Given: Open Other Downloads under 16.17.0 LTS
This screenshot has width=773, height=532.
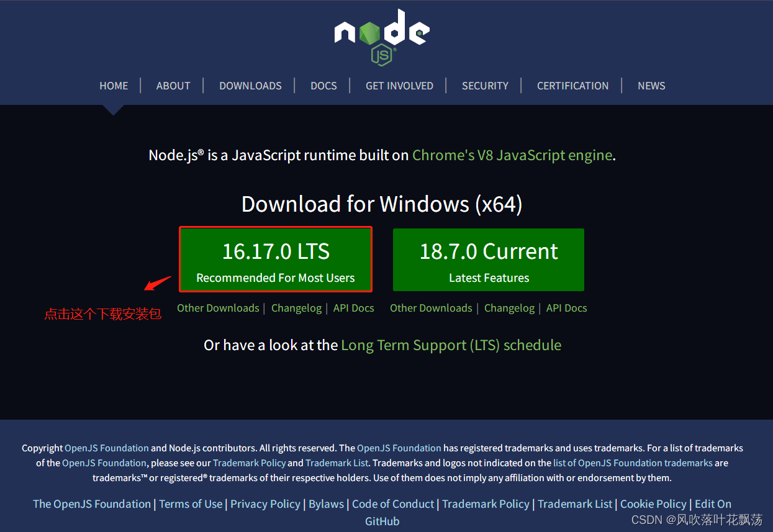Looking at the screenshot, I should 218,308.
